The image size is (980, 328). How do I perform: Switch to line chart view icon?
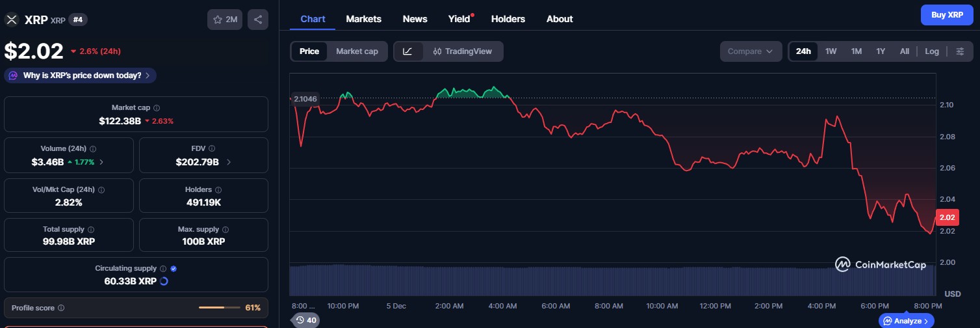408,51
